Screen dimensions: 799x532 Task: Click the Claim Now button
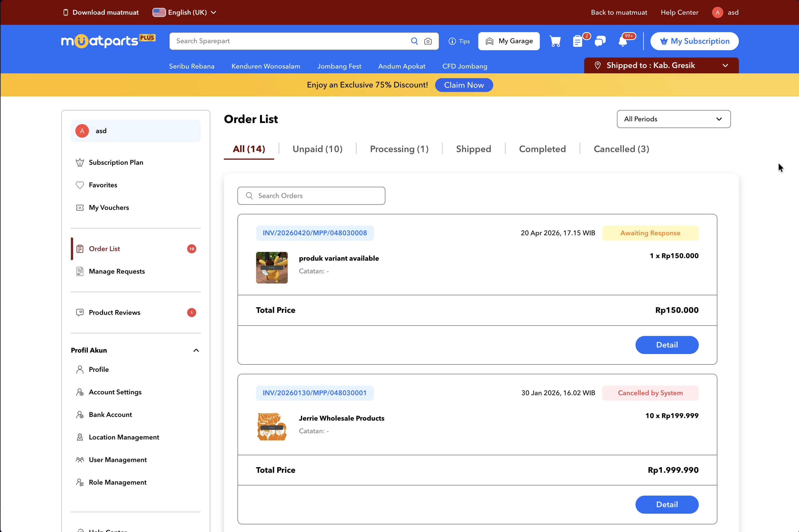[464, 85]
